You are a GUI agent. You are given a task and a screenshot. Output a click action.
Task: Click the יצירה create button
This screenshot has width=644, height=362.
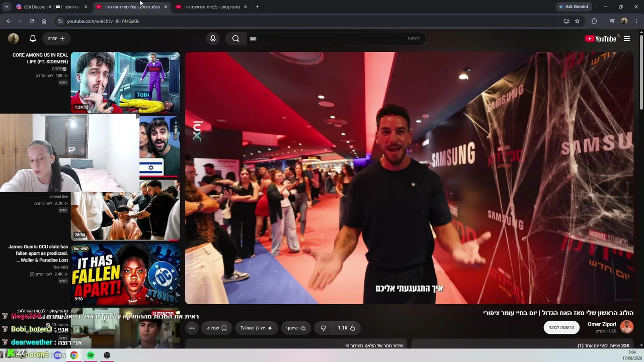tap(56, 38)
